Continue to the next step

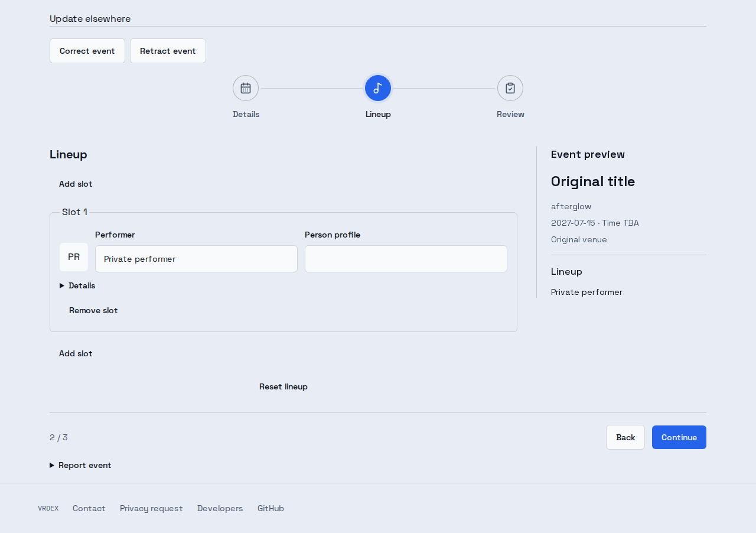tap(679, 437)
